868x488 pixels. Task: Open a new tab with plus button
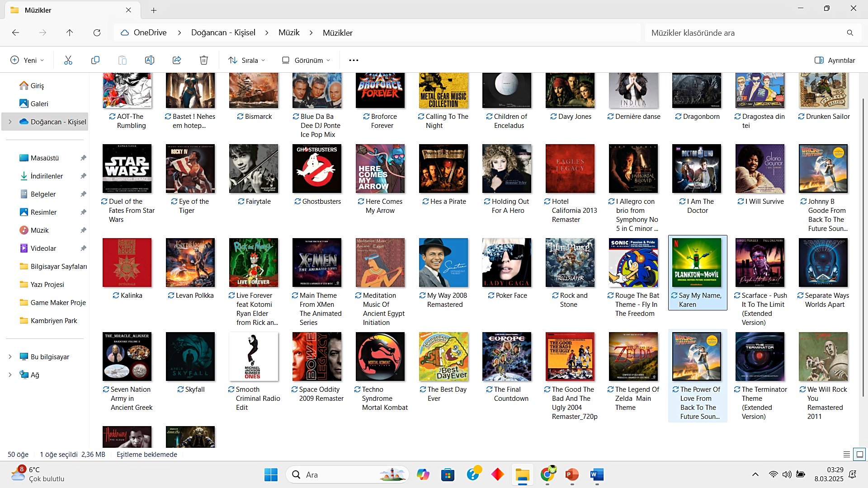154,10
